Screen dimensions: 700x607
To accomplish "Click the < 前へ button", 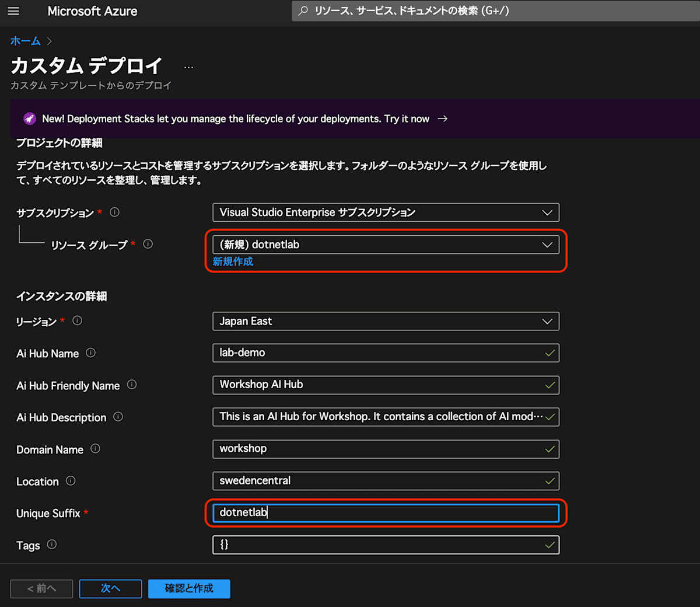I will coord(41,588).
